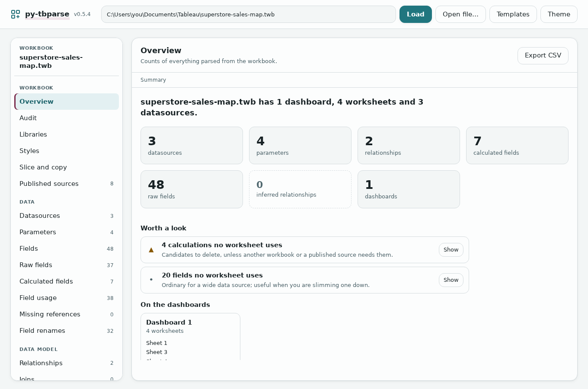Go to Libraries in the sidebar
Image resolution: width=588 pixels, height=389 pixels.
(67, 134)
